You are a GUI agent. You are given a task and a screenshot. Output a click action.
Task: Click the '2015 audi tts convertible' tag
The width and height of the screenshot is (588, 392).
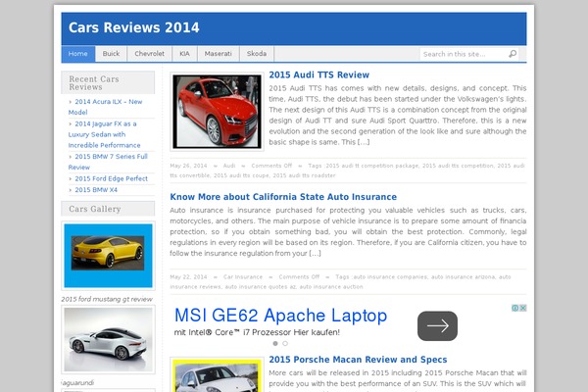point(347,171)
